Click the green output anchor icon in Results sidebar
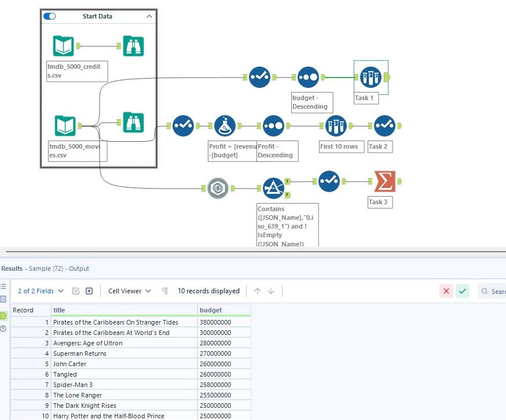Screen dimensions: 506x420 coord(3,316)
